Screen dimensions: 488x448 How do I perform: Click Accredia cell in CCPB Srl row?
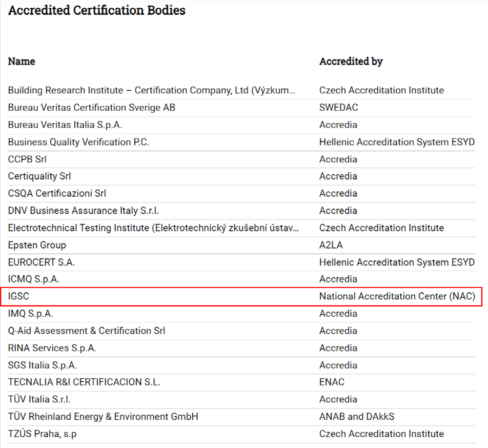pos(338,160)
